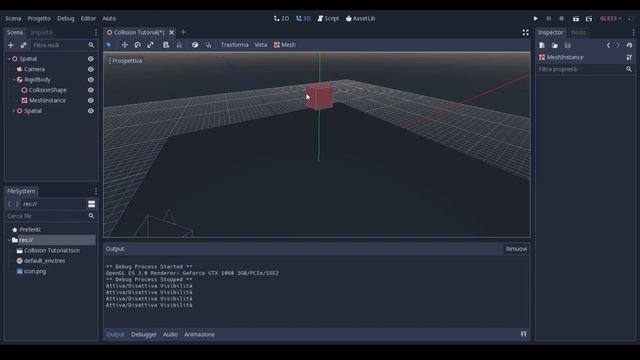This screenshot has width=640, height=360.
Task: Open GLES3 renderer dropdown
Action: pos(611,18)
